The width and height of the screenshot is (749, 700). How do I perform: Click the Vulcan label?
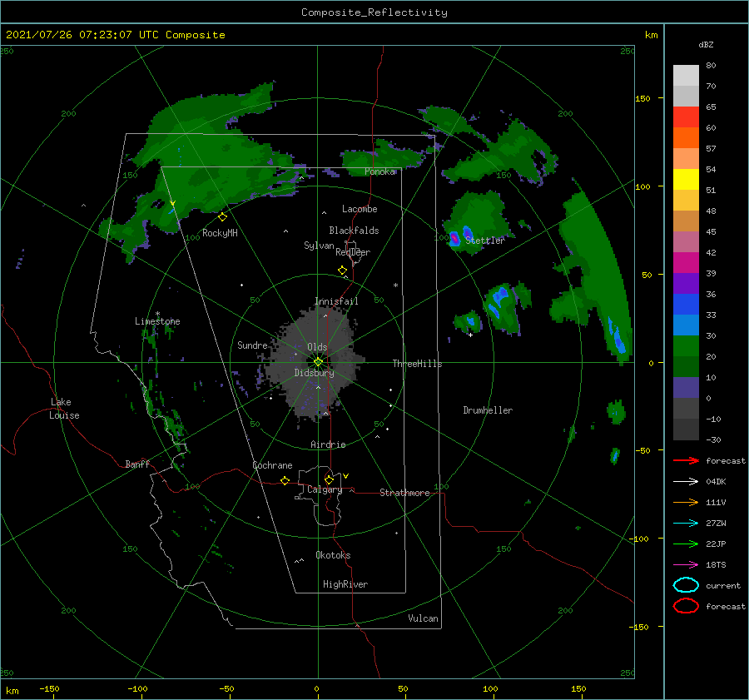point(423,618)
